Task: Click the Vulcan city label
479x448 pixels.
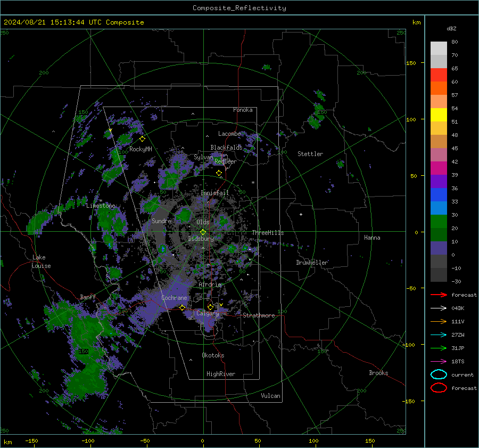Action: 270,396
